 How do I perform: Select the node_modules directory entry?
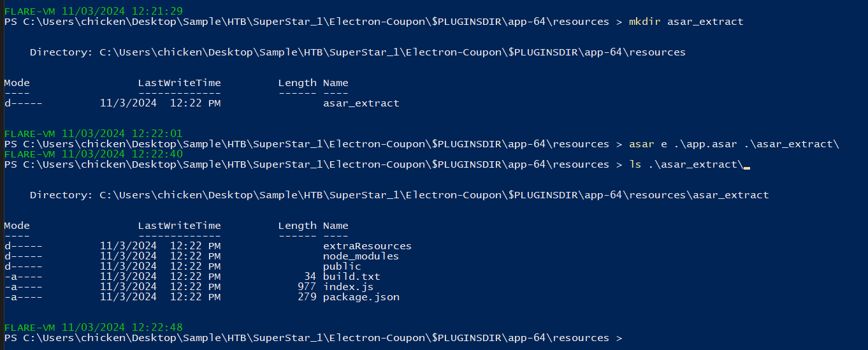click(x=361, y=256)
